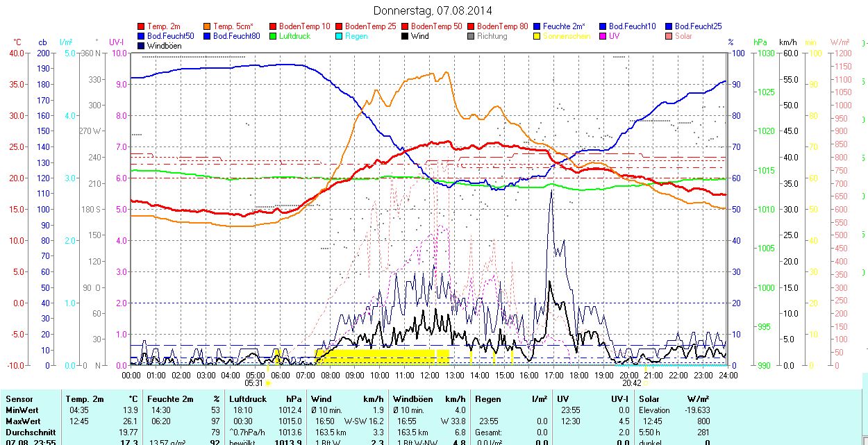Click the Temp. 2m table column header

tap(85, 399)
